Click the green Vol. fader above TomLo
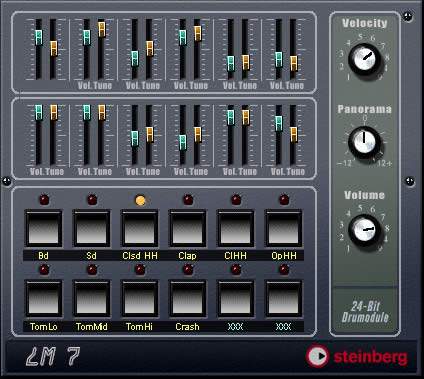 click(39, 113)
